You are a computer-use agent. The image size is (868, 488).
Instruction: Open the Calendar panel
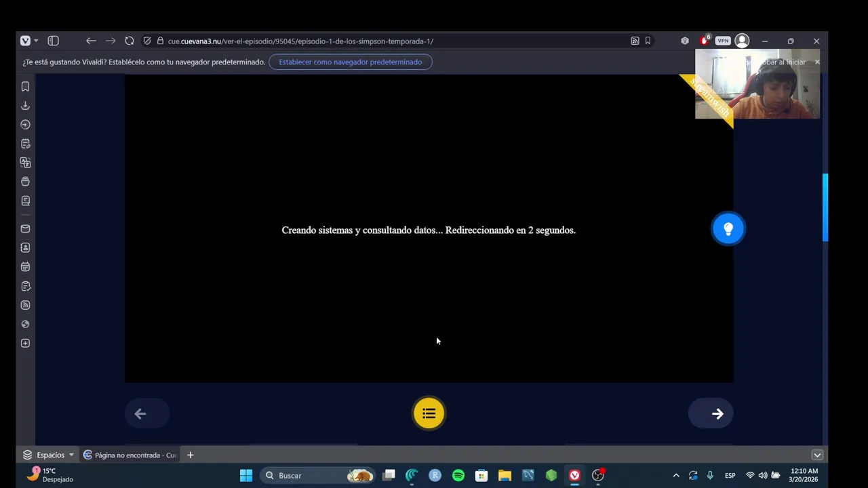[25, 267]
